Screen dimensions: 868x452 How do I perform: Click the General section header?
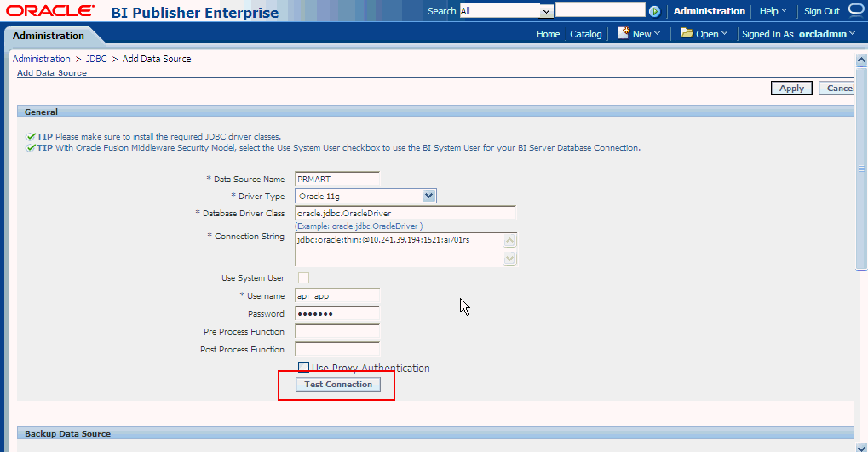(x=435, y=112)
